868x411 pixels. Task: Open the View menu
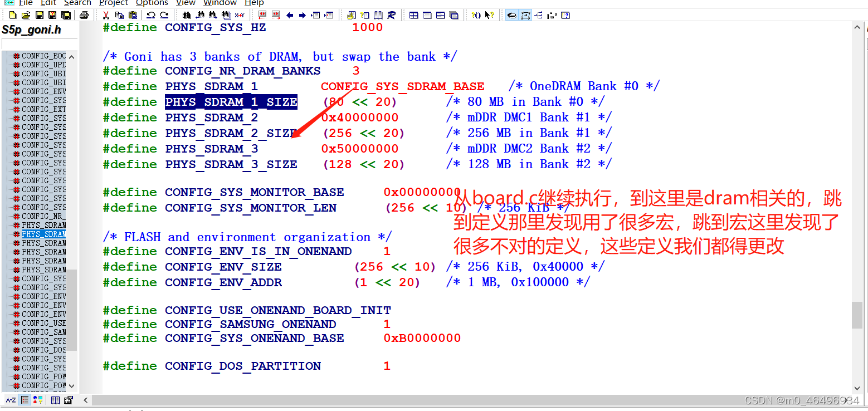point(186,3)
